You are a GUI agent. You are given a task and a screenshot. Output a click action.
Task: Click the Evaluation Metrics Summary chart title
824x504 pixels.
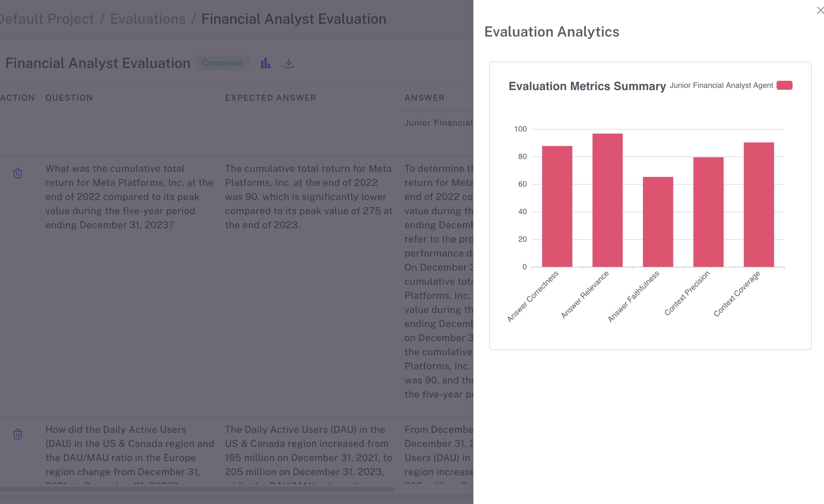[587, 86]
